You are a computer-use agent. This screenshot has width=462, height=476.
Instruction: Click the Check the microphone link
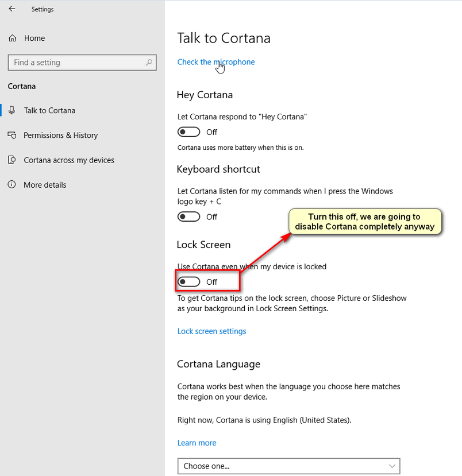tap(216, 62)
